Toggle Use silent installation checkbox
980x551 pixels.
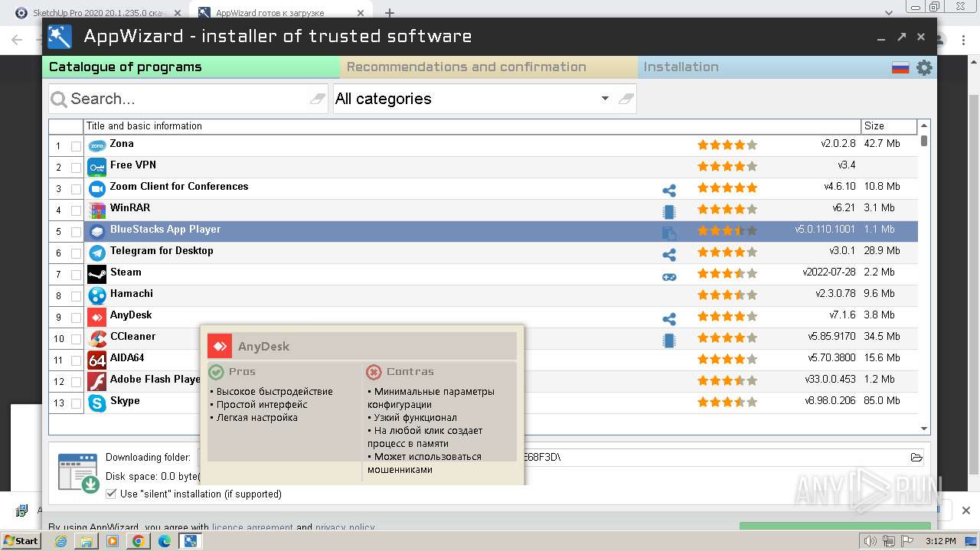tap(111, 494)
